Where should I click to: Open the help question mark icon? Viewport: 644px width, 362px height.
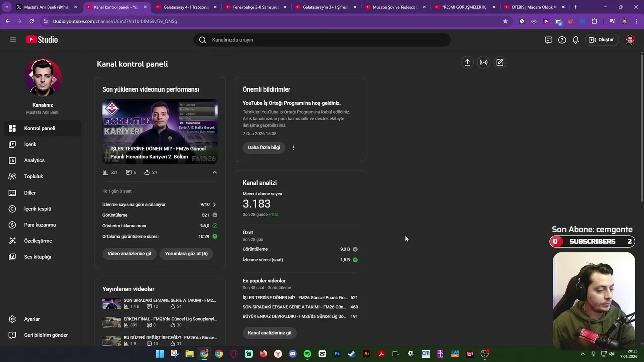pyautogui.click(x=562, y=40)
